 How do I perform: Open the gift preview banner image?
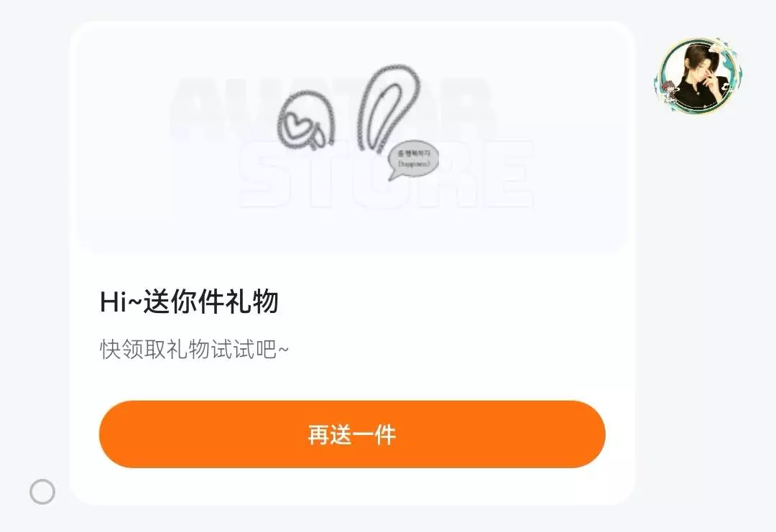click(x=352, y=139)
